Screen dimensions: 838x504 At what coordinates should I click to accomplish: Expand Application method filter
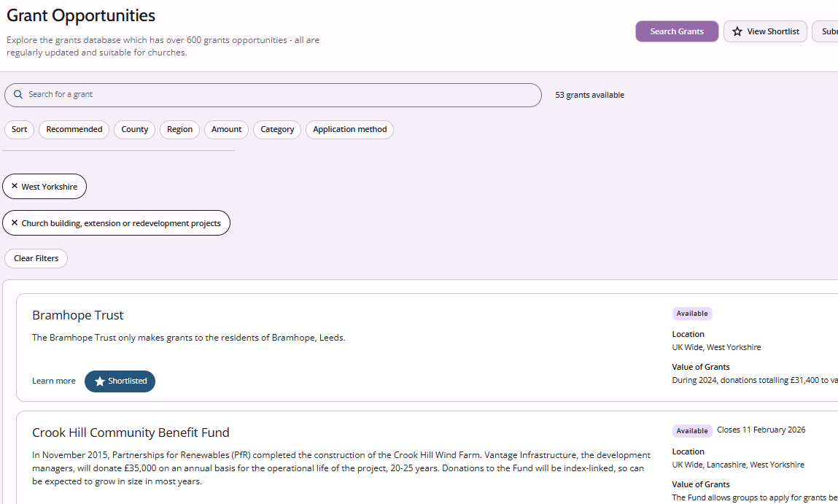pyautogui.click(x=349, y=130)
